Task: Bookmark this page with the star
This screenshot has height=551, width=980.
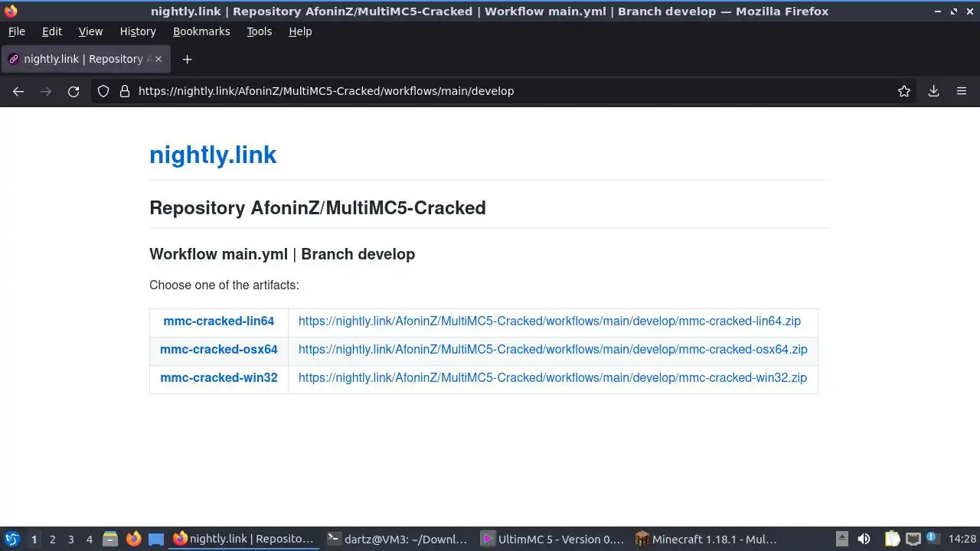Action: 904,91
